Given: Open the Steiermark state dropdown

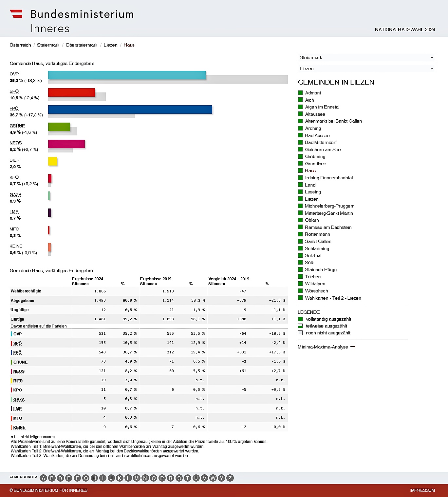Looking at the screenshot, I should [366, 57].
